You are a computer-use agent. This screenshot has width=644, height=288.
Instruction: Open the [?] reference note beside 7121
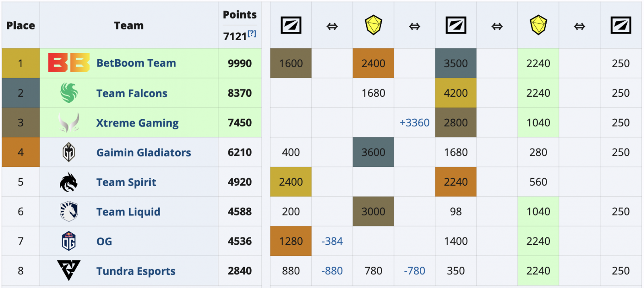(x=252, y=34)
